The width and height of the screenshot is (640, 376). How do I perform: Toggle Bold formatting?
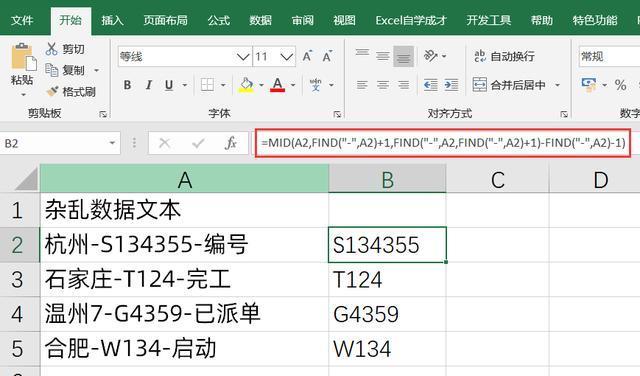[127, 85]
